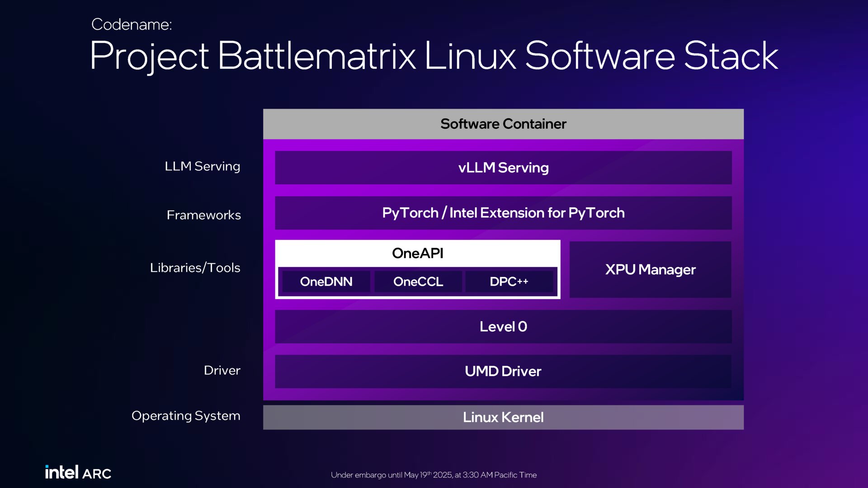Click the UMD Driver layer
Viewport: 868px width, 488px height.
(x=503, y=371)
